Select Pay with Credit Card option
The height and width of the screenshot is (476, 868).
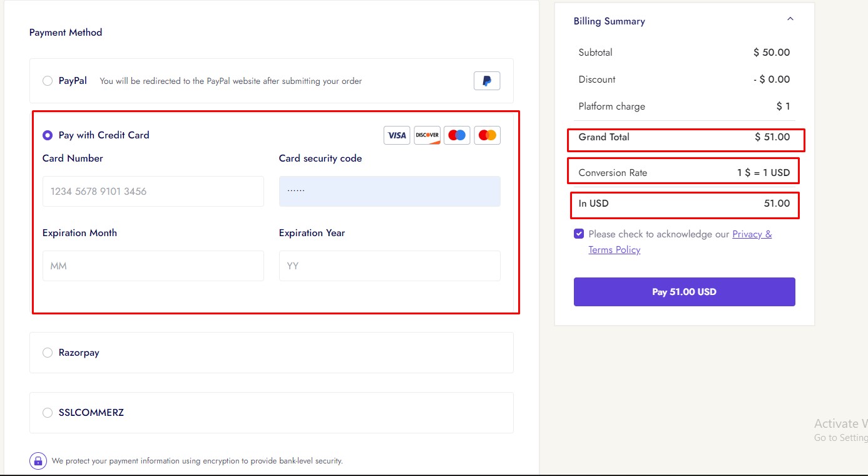pyautogui.click(x=48, y=135)
